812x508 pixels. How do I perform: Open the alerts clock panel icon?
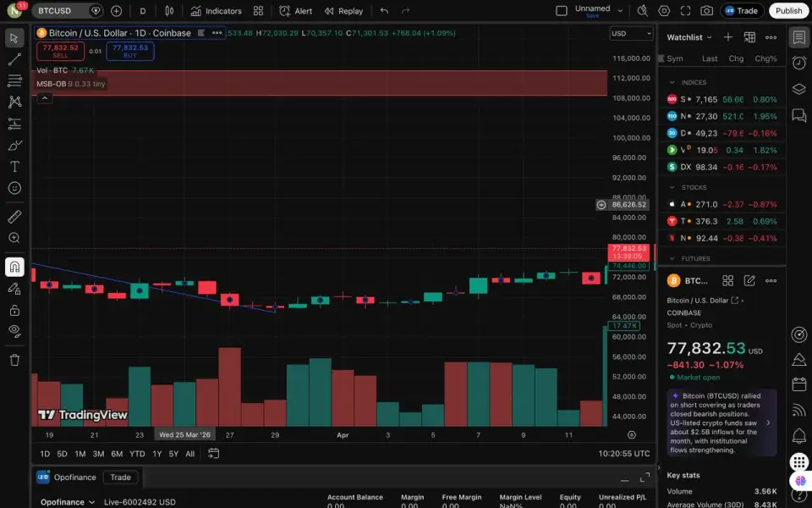pyautogui.click(x=799, y=63)
